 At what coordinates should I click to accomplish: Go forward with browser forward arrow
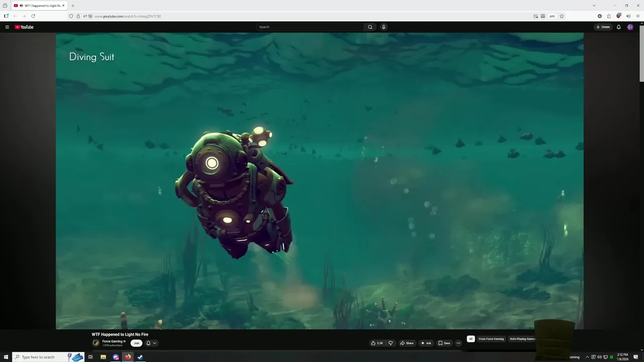[x=24, y=16]
